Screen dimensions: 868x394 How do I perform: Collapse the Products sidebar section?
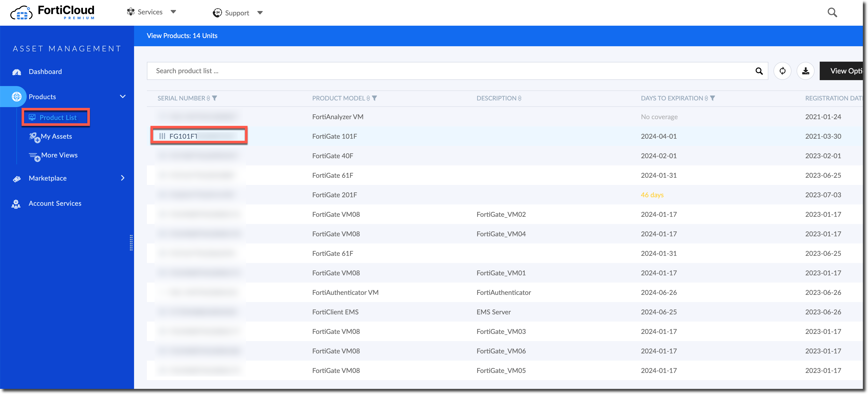(x=123, y=96)
